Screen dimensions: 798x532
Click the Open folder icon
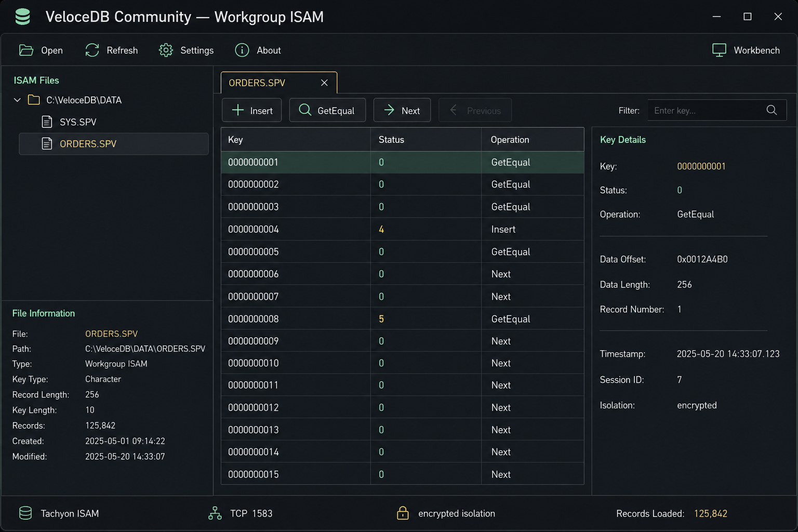[x=26, y=50]
